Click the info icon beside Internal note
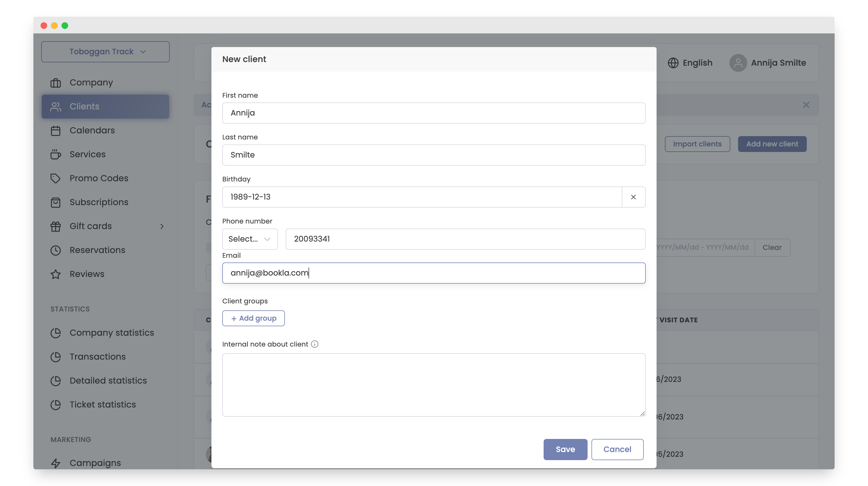The height and width of the screenshot is (486, 868). coord(314,344)
